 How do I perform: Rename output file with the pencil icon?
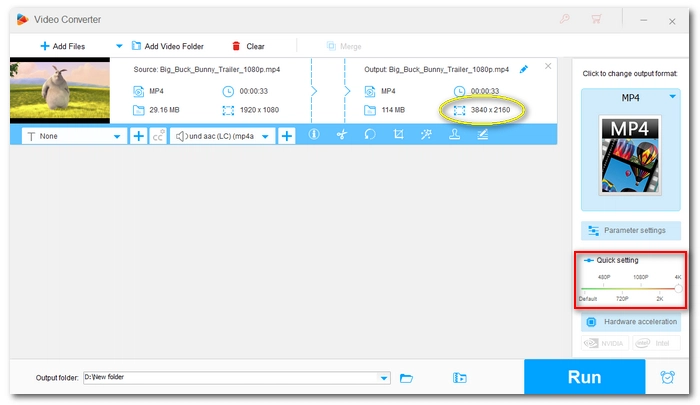point(524,69)
